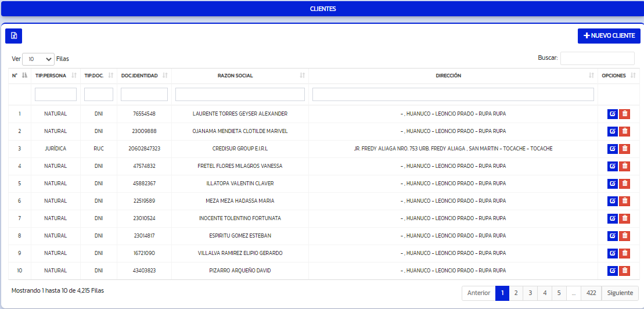
Task: Edit the Credisur Group E.I.R.L record
Action: tap(612, 149)
